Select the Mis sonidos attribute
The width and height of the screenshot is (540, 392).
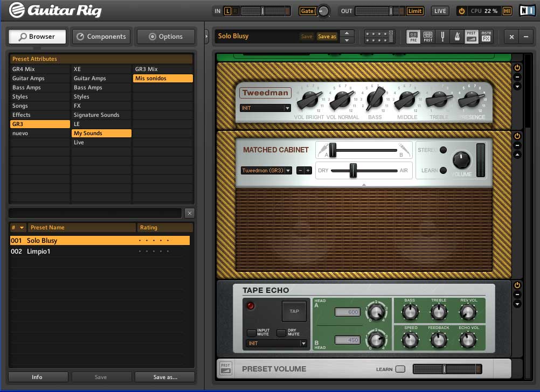[x=163, y=78]
